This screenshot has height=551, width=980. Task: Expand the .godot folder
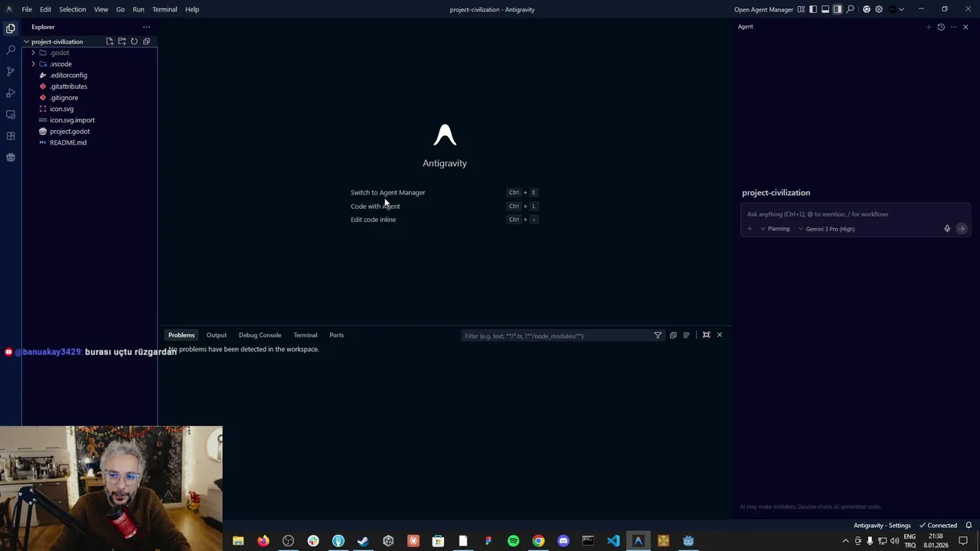pyautogui.click(x=60, y=53)
